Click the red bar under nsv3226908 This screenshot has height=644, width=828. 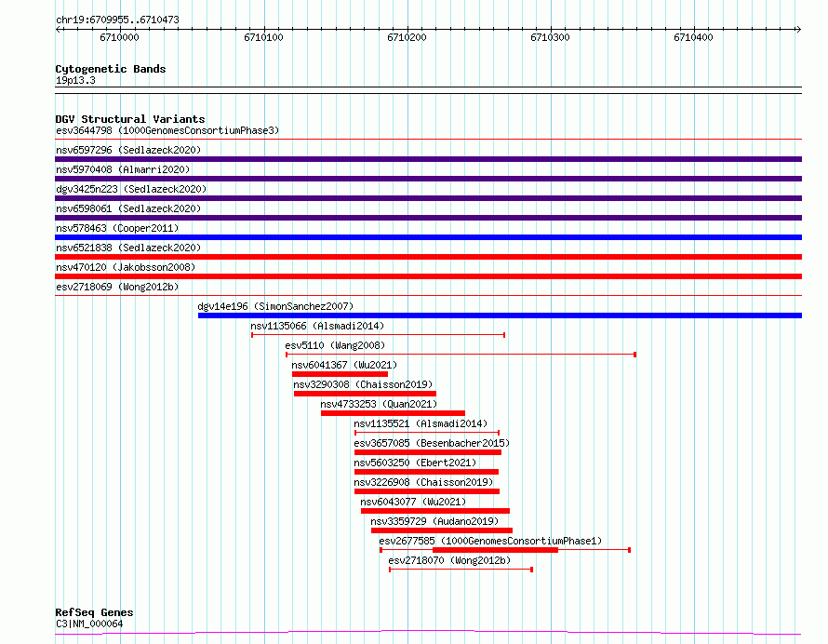pyautogui.click(x=427, y=491)
